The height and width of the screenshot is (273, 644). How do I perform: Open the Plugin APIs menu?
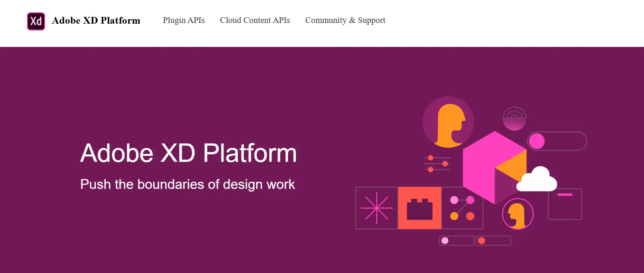click(x=184, y=20)
